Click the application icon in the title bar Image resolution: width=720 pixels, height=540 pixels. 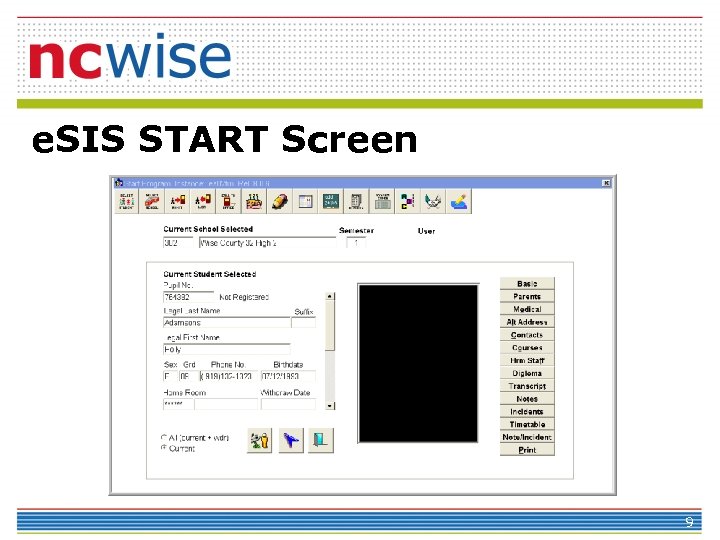click(119, 183)
